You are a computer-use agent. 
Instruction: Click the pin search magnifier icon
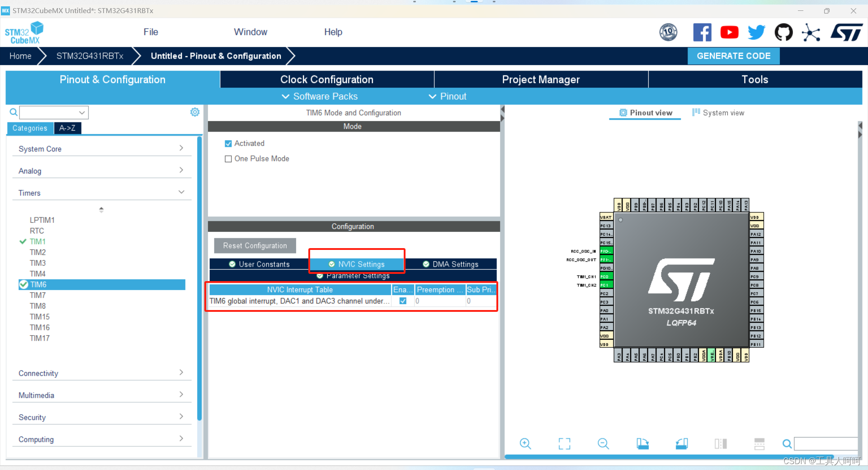click(787, 444)
